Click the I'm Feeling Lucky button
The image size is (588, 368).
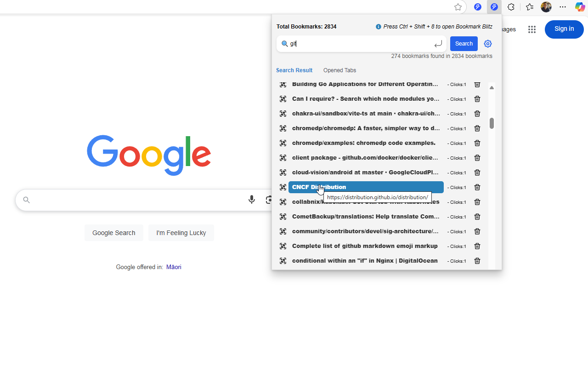181,233
